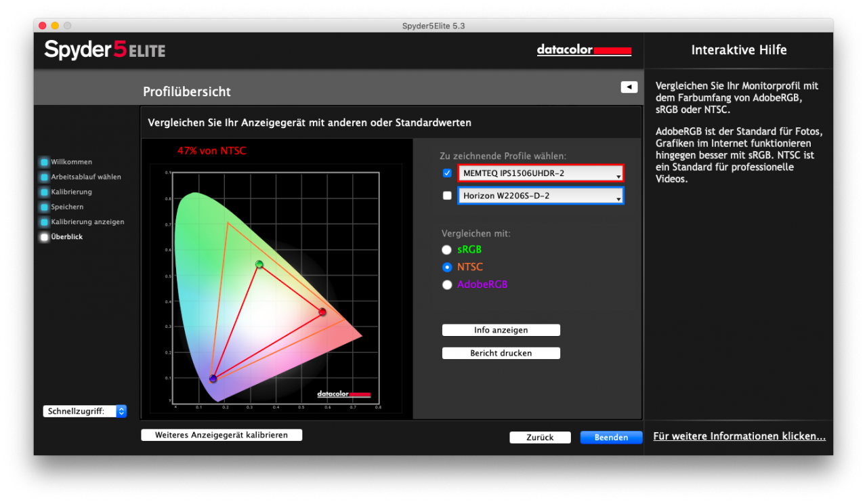
Task: Click the Zurück button
Action: coord(540,438)
